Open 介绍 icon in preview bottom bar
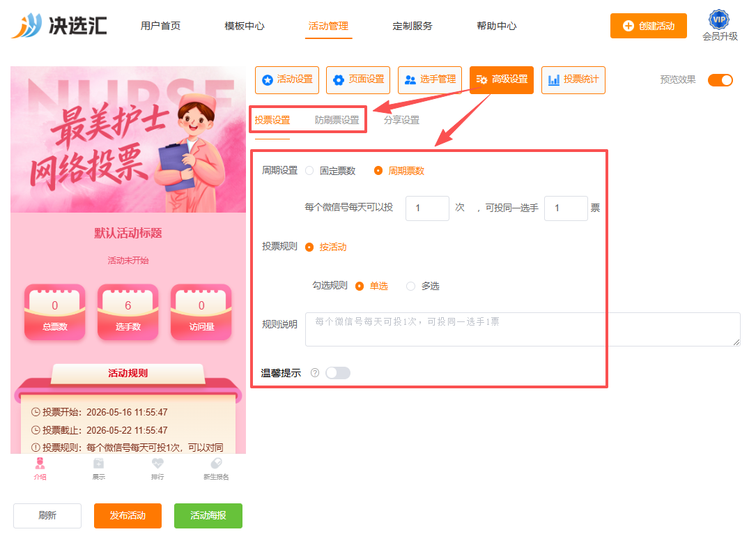Screen dimensions: 756x541 [40, 468]
